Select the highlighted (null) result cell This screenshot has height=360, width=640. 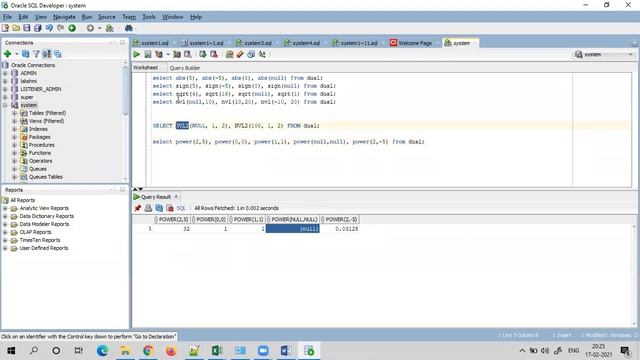[x=292, y=229]
